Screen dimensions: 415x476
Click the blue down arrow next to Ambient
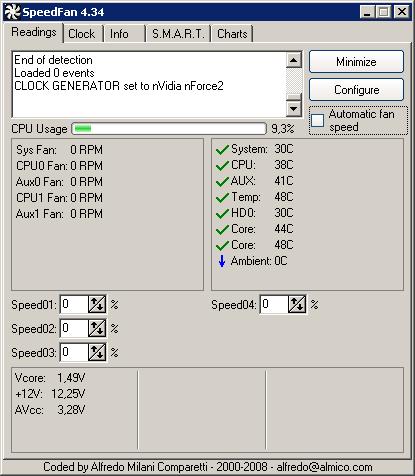222,261
